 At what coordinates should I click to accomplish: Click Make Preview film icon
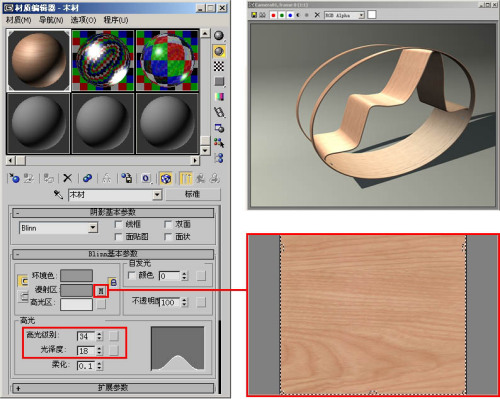click(219, 112)
